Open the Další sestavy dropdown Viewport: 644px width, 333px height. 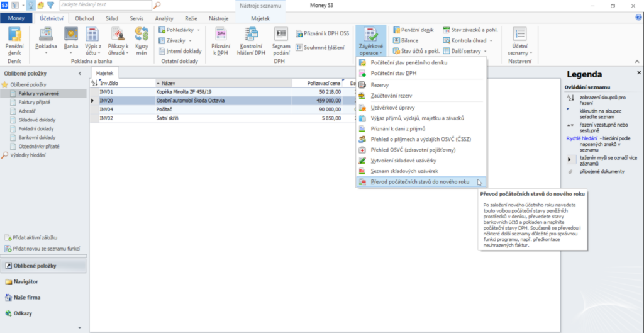coord(469,50)
